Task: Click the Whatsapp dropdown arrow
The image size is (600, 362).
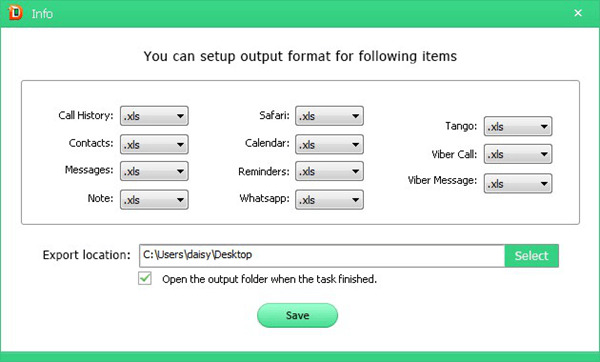Action: [355, 200]
